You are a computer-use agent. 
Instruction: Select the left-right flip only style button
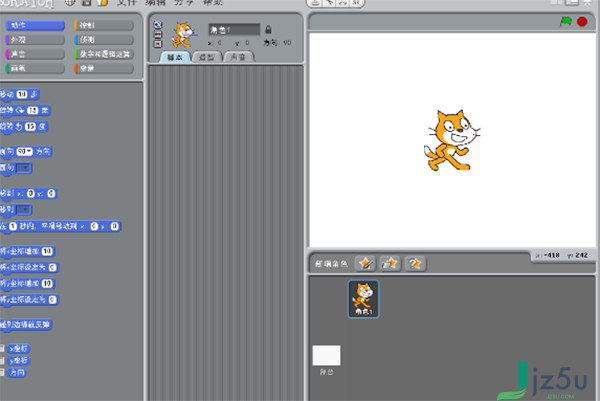[x=158, y=34]
